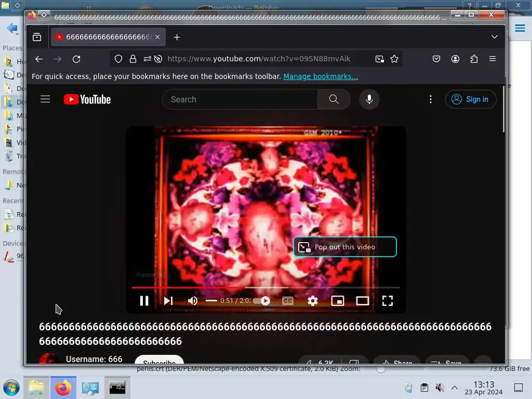532x399 pixels.
Task: Skip to next video
Action: click(168, 301)
